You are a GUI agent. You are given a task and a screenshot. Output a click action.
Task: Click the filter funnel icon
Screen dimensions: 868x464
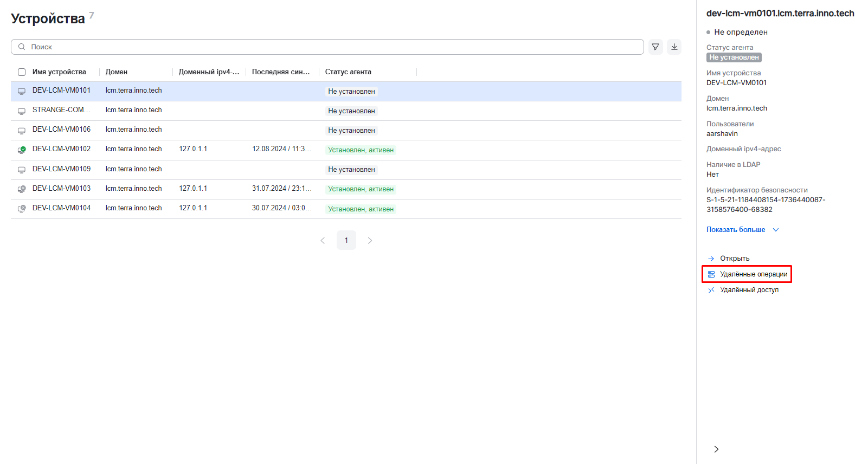(655, 47)
